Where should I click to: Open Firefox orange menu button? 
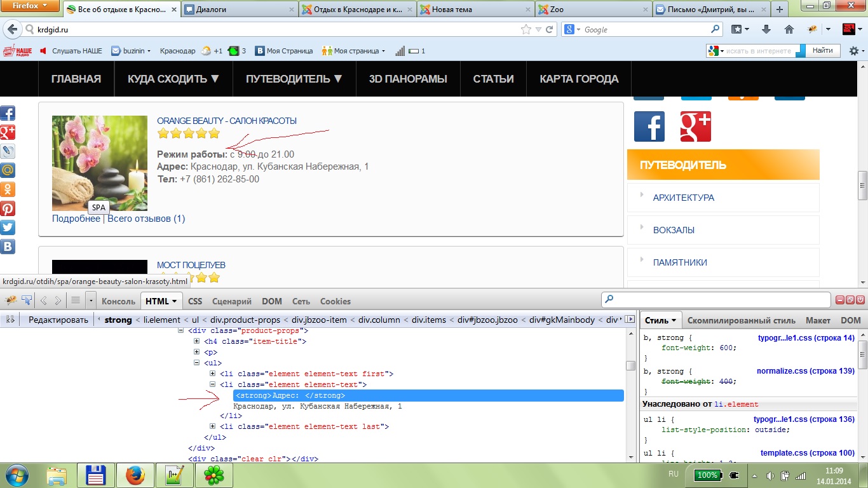pos(31,6)
